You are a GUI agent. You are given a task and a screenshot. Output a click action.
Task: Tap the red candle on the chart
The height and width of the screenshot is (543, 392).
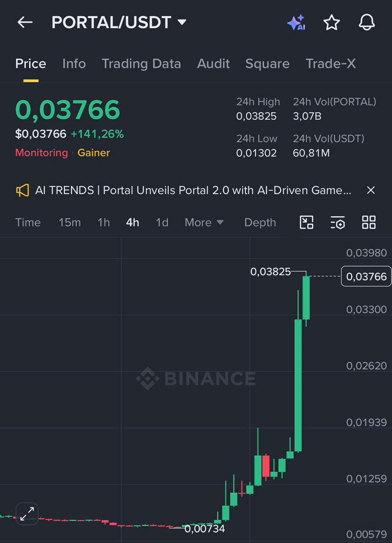(x=266, y=466)
